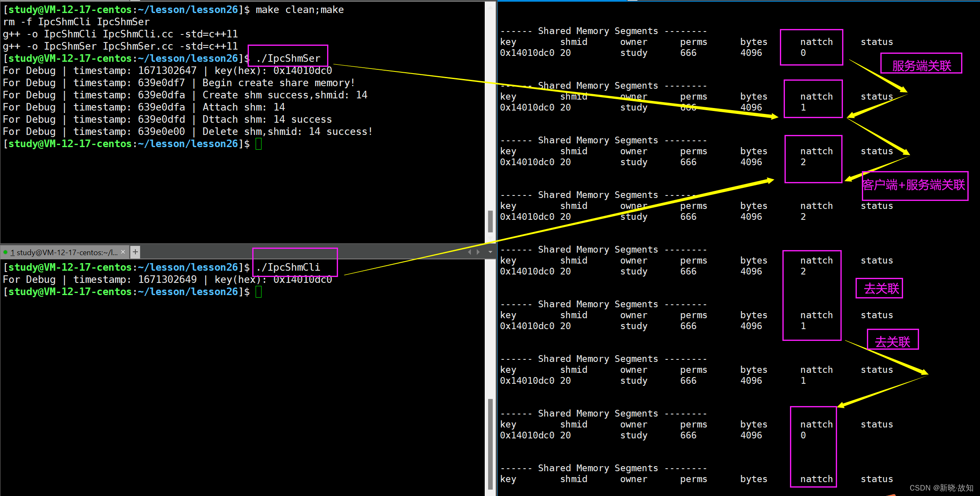
Task: Open the tab list dropdown arrow
Action: (x=490, y=252)
